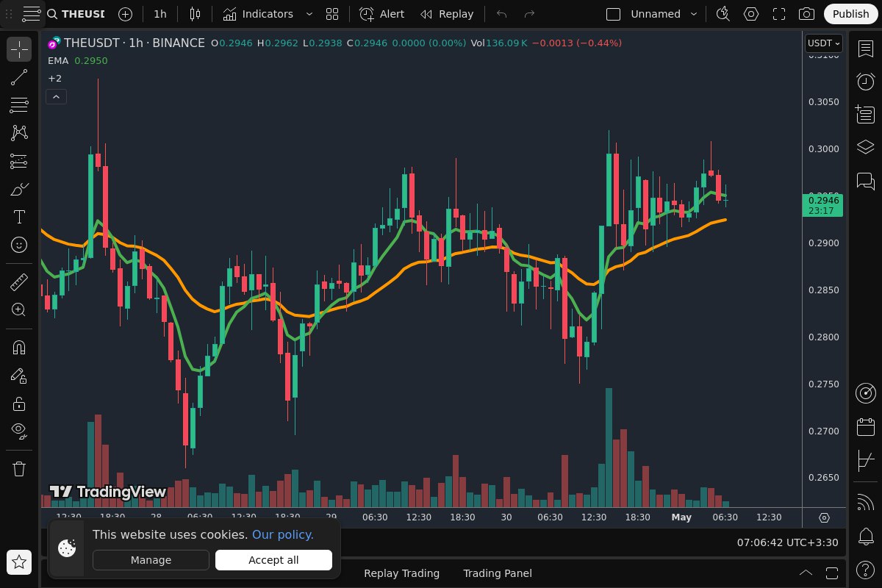Open timezone 07:06:42 UTC+3:30 selector
The width and height of the screenshot is (882, 588).
(787, 542)
